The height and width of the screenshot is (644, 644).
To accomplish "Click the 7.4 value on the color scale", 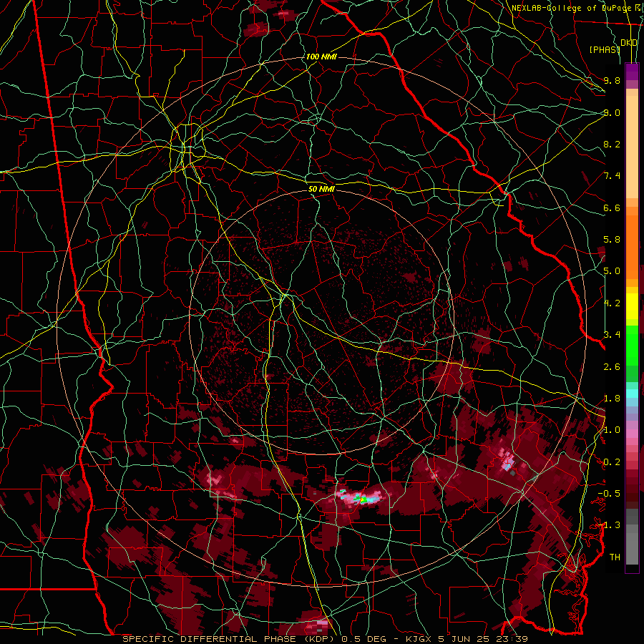I will [x=612, y=176].
